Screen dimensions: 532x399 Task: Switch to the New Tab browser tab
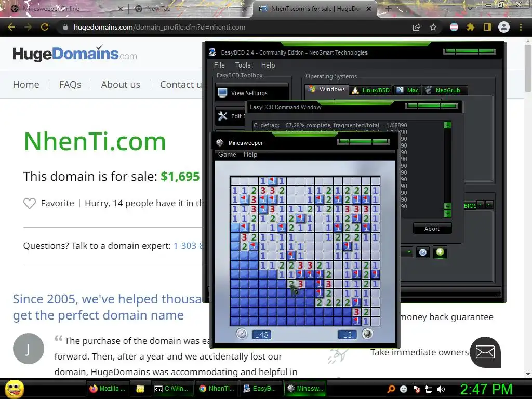pyautogui.click(x=190, y=9)
